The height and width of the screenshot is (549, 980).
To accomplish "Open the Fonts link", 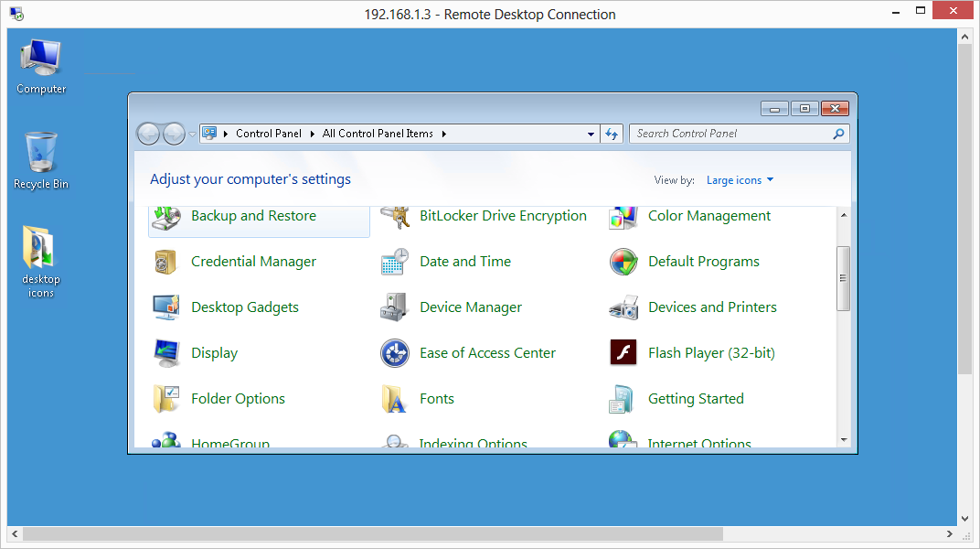I will pyautogui.click(x=437, y=398).
